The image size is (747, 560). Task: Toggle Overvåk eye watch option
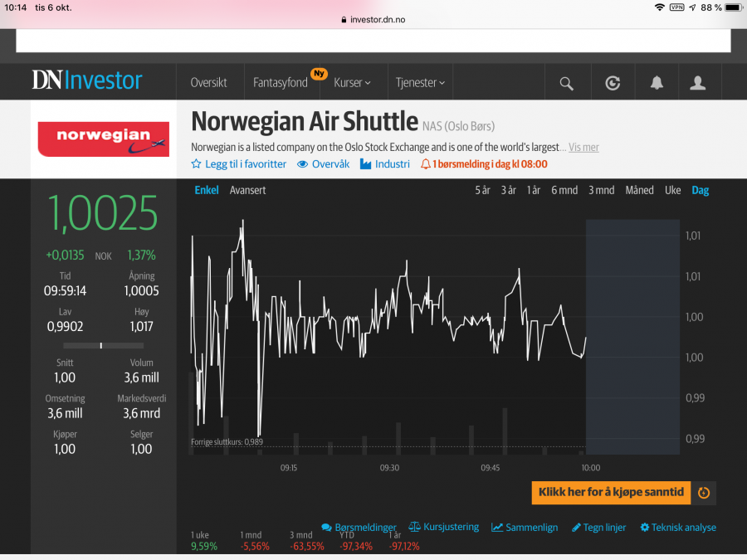pos(323,164)
